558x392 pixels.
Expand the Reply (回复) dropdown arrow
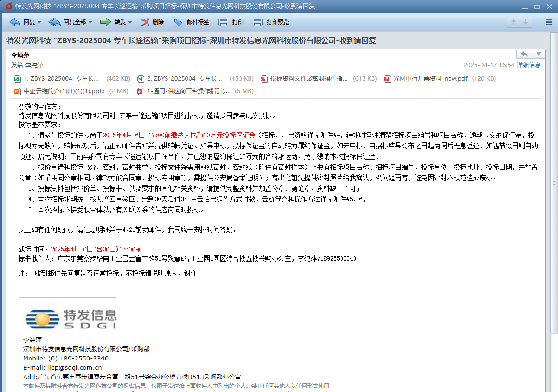pyautogui.click(x=39, y=22)
